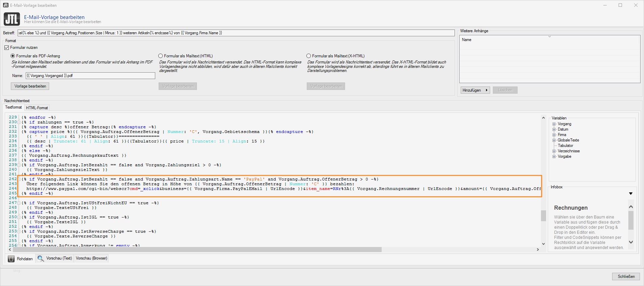Screen dimensions: 644x286
Task: Click the editor vertical scrollbar up arrow
Action: point(543,118)
